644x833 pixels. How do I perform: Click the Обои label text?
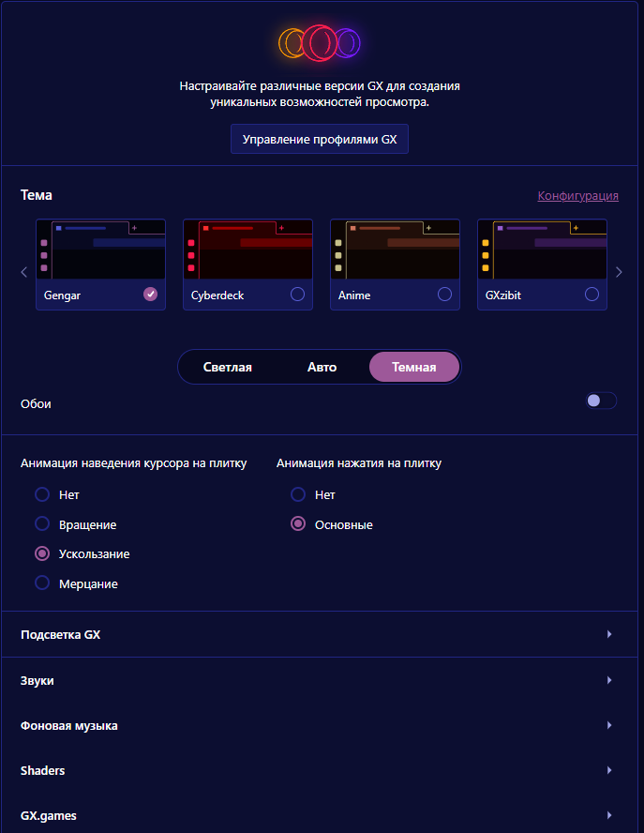[37, 403]
